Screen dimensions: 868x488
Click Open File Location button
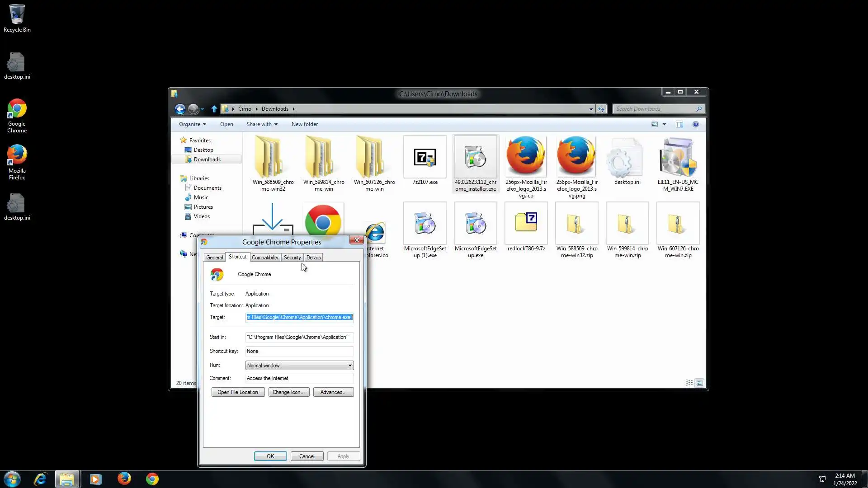point(238,392)
